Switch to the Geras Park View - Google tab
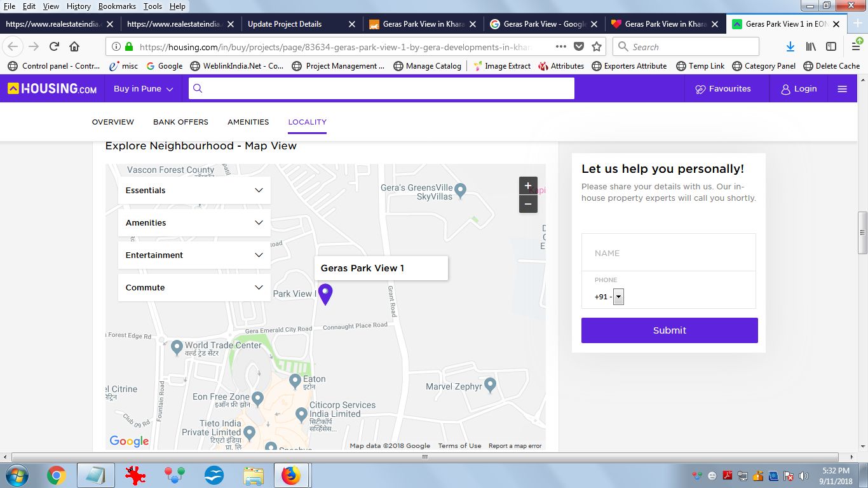 [x=543, y=24]
